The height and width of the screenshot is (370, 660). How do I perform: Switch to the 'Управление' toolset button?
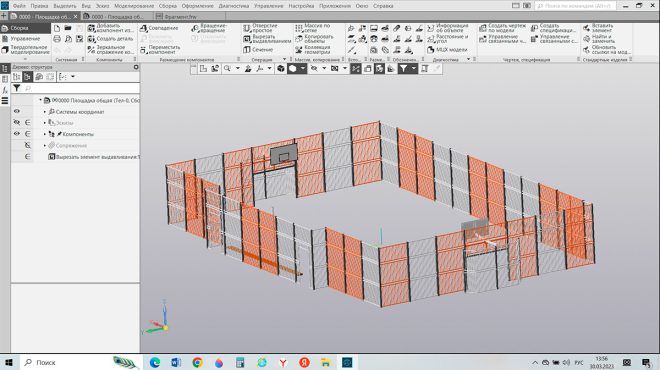(25, 39)
